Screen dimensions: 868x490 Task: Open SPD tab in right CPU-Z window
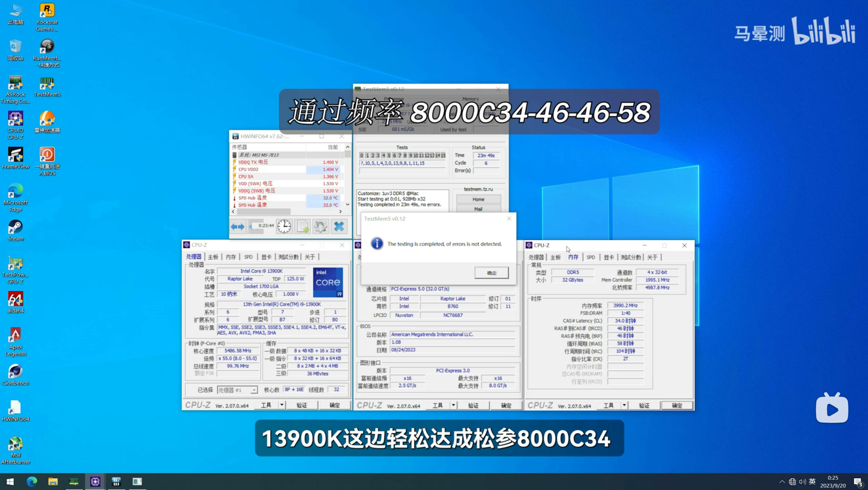(591, 257)
